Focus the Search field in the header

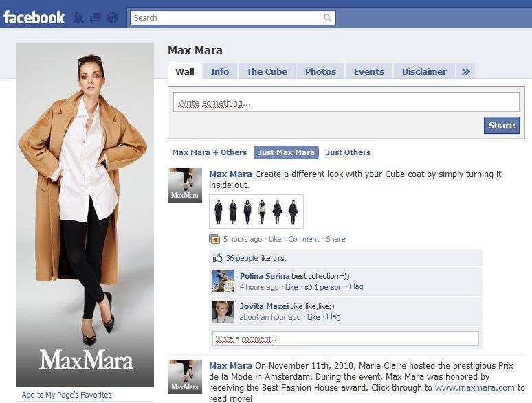tap(225, 18)
